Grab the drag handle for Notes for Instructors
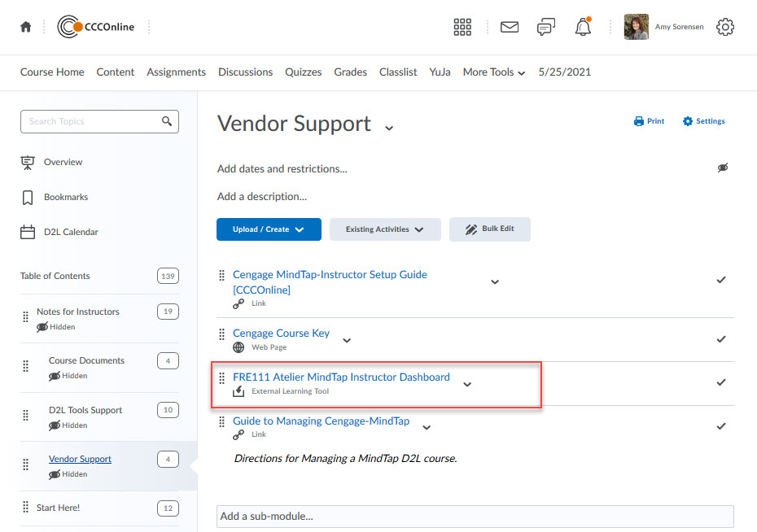The image size is (757, 532). coord(25,317)
